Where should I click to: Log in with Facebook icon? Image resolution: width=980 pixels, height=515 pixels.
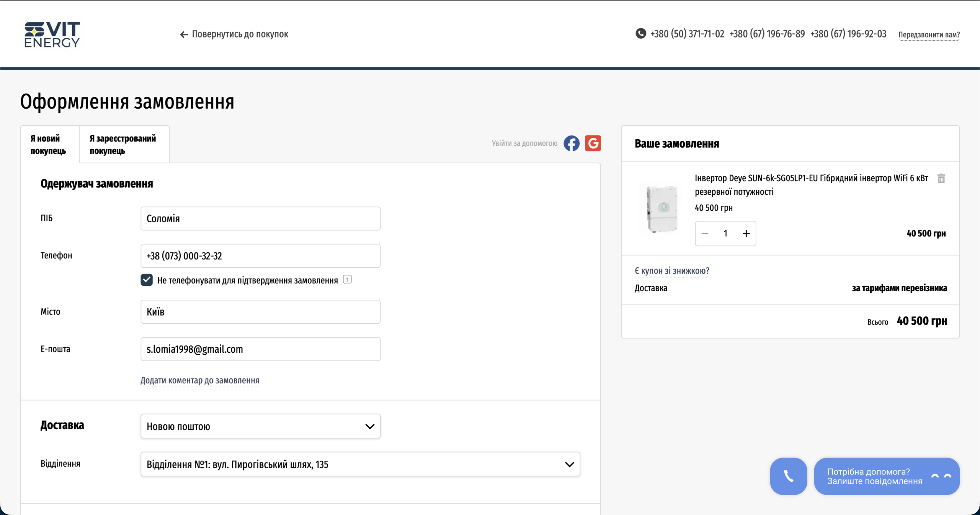point(572,143)
